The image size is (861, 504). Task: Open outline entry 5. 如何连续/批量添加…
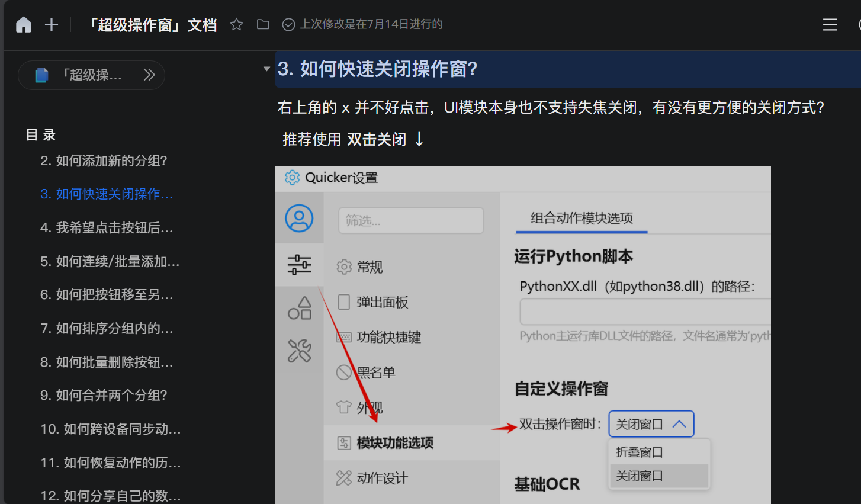110,262
